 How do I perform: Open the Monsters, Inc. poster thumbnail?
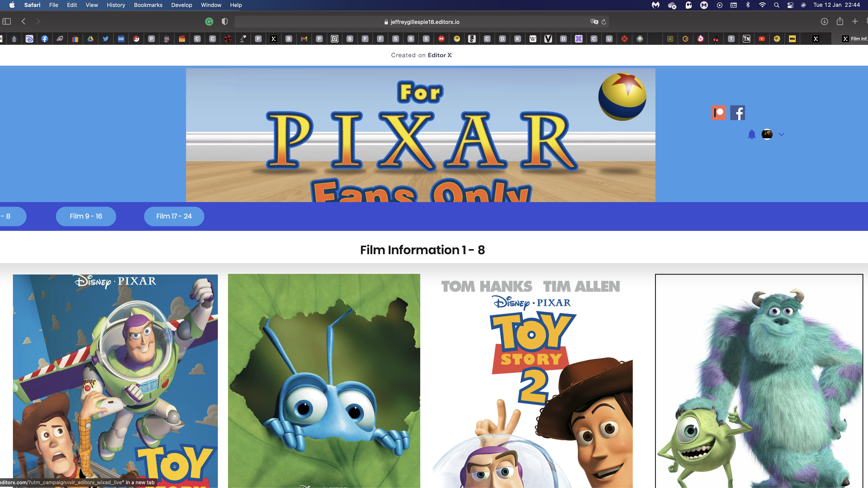click(x=758, y=381)
